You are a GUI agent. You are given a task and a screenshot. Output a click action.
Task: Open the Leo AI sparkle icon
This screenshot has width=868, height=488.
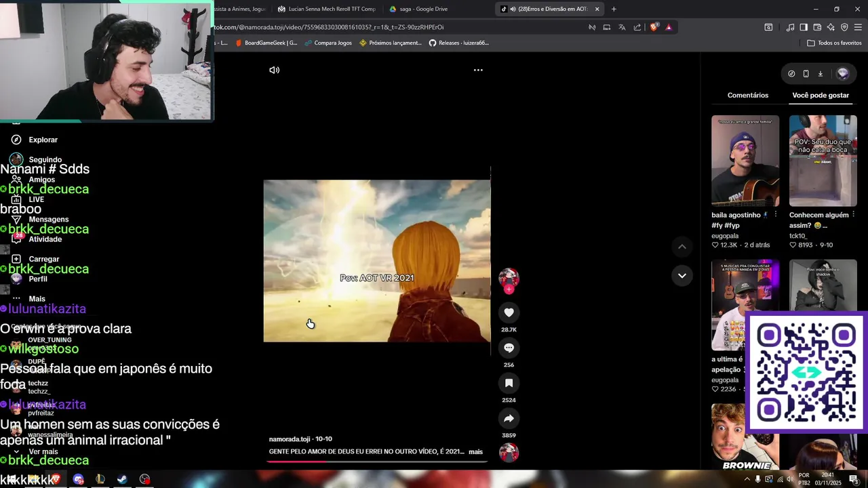coord(831,27)
